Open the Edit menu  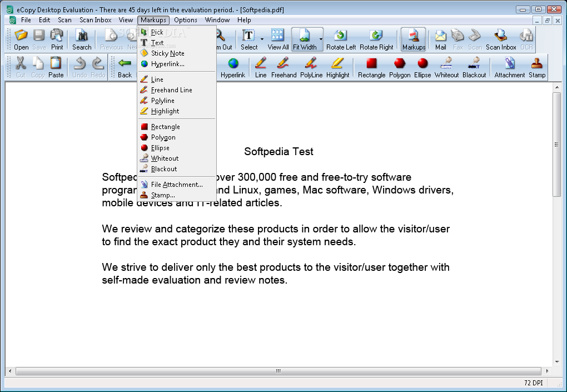tap(44, 20)
